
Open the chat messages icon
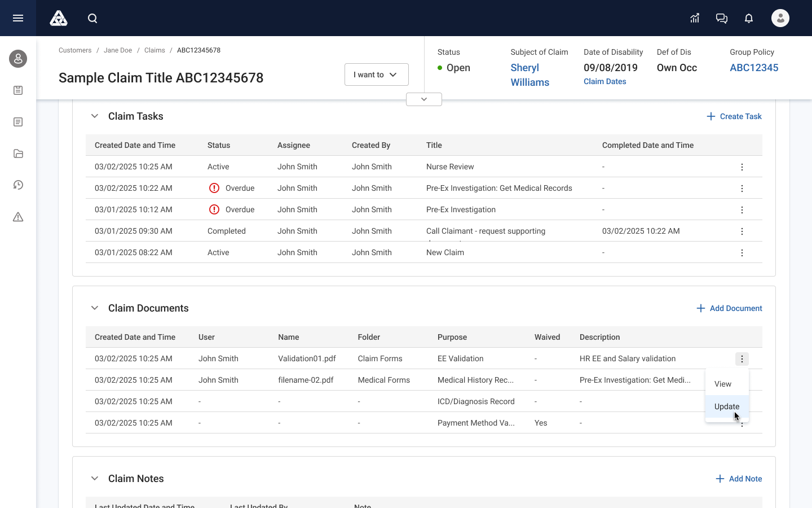coord(722,18)
